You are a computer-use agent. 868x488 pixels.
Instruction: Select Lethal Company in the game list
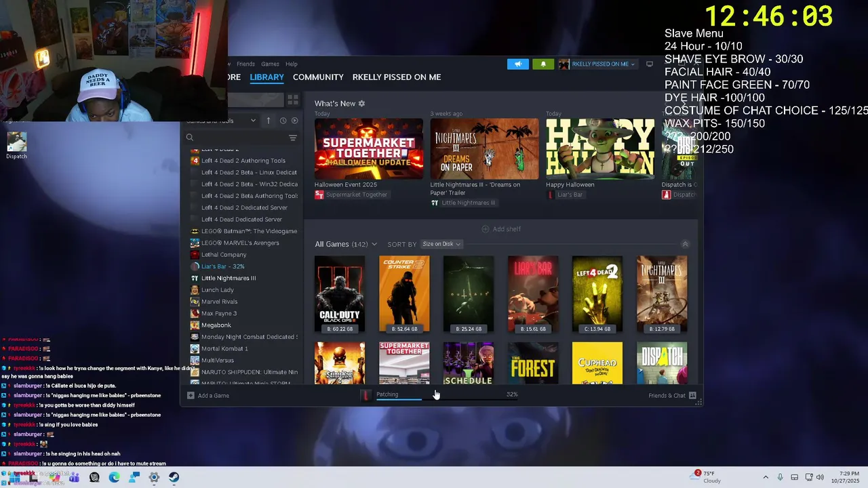click(x=224, y=254)
